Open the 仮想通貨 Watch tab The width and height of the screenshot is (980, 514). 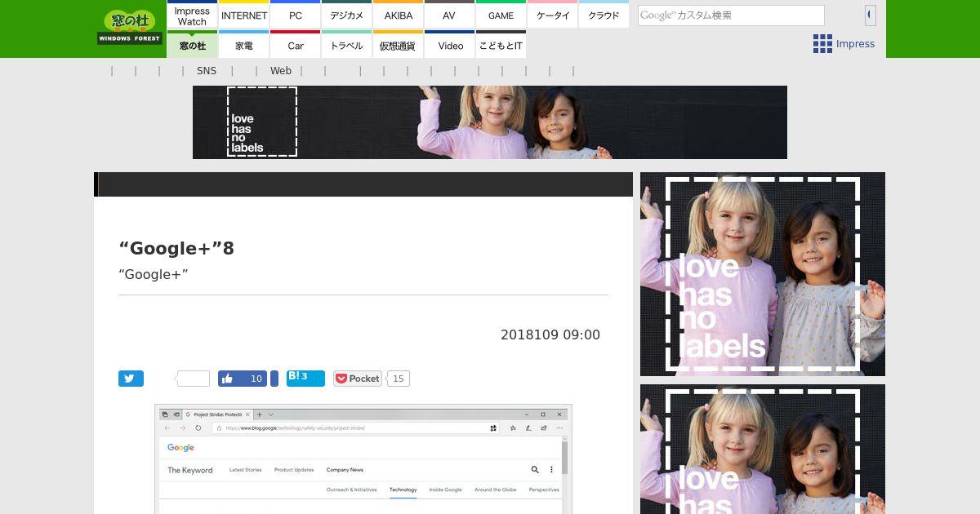pyautogui.click(x=398, y=45)
